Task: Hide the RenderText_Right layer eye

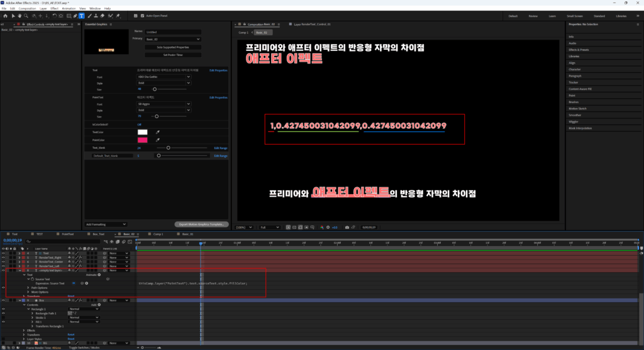Action: coord(3,258)
